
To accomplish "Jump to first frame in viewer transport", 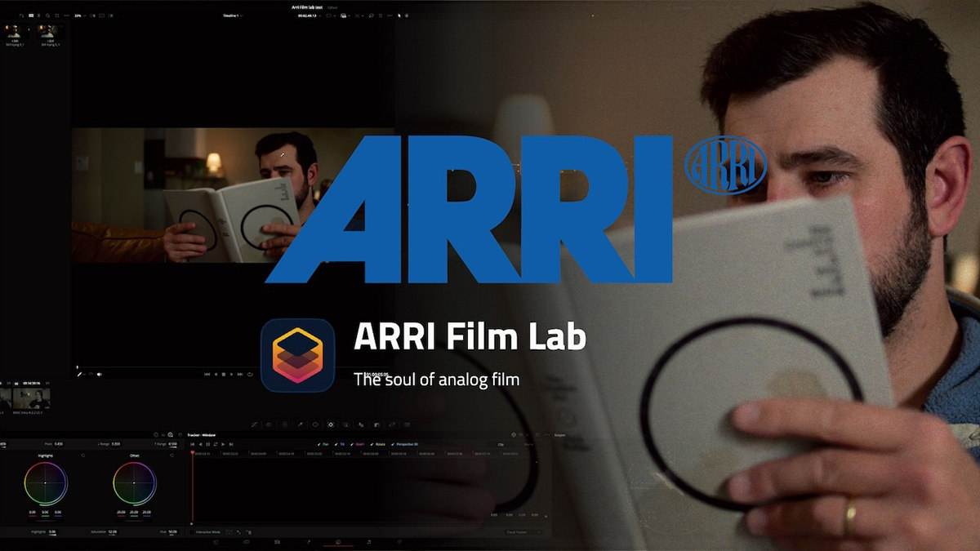I will click(x=207, y=374).
